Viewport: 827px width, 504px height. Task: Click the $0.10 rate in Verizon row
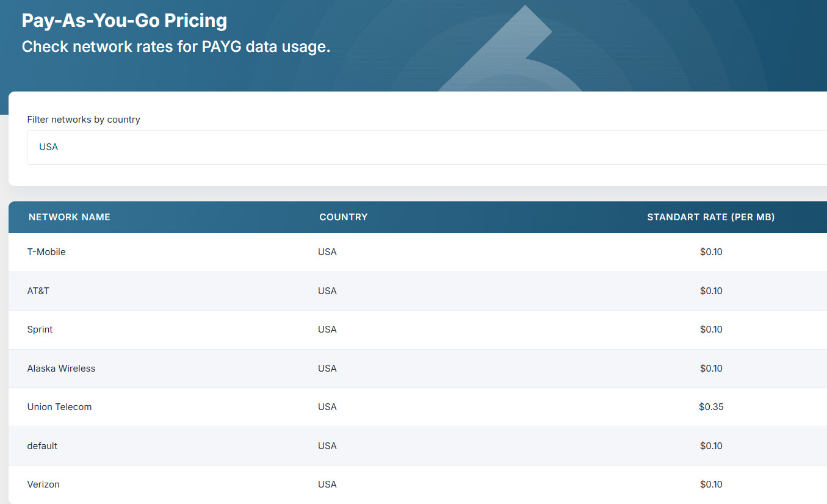711,484
